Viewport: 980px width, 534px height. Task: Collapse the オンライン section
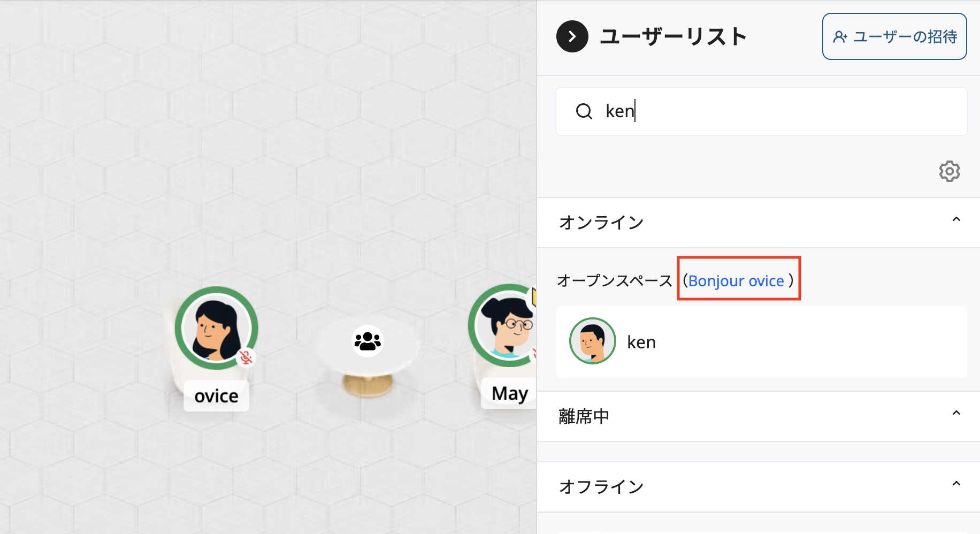[957, 218]
